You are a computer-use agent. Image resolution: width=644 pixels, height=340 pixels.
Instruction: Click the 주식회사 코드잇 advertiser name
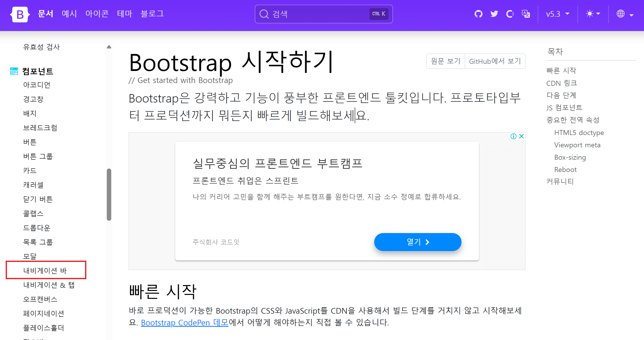[x=216, y=242]
